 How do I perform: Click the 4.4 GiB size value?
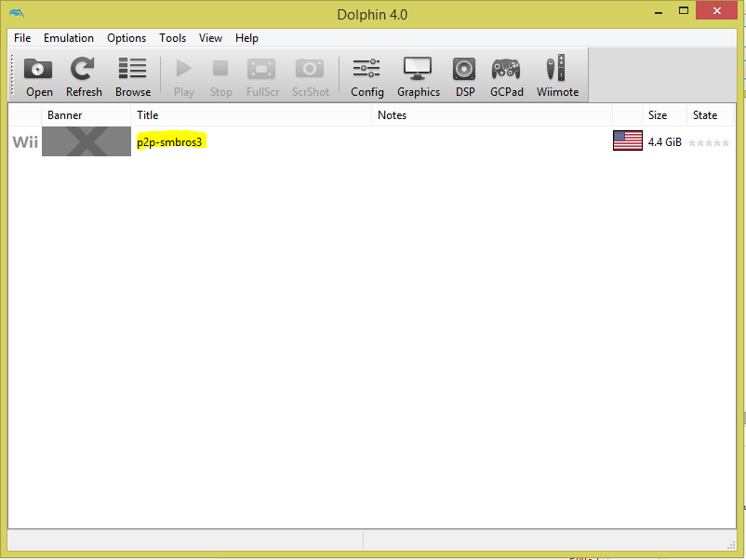click(x=665, y=141)
